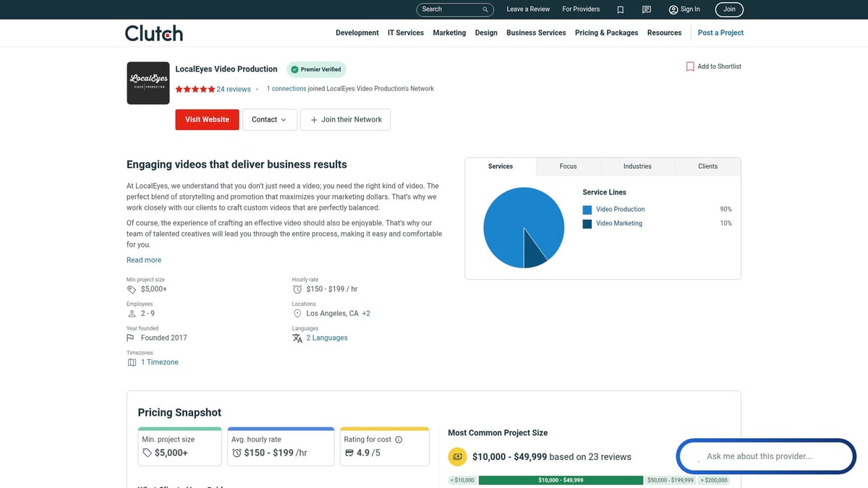Open Pricing & Packages menu
868x488 pixels.
point(607,33)
